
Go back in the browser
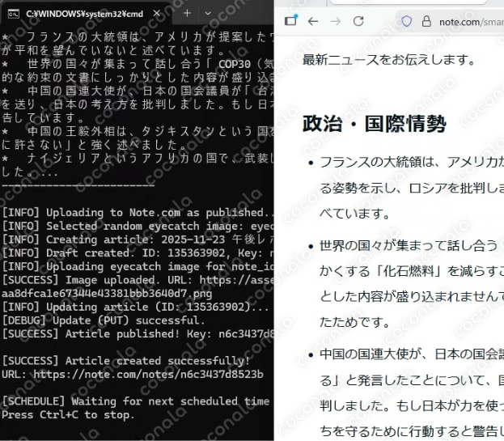coord(313,22)
